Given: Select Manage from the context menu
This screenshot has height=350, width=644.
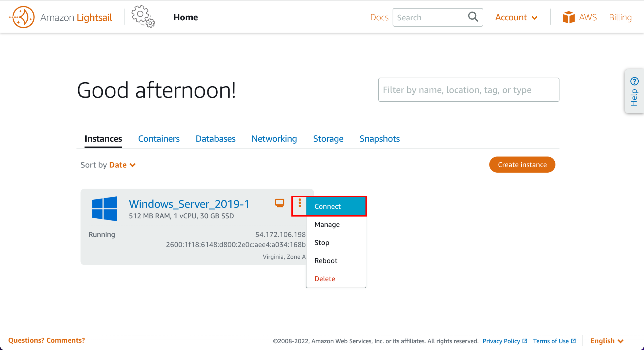Looking at the screenshot, I should (327, 225).
